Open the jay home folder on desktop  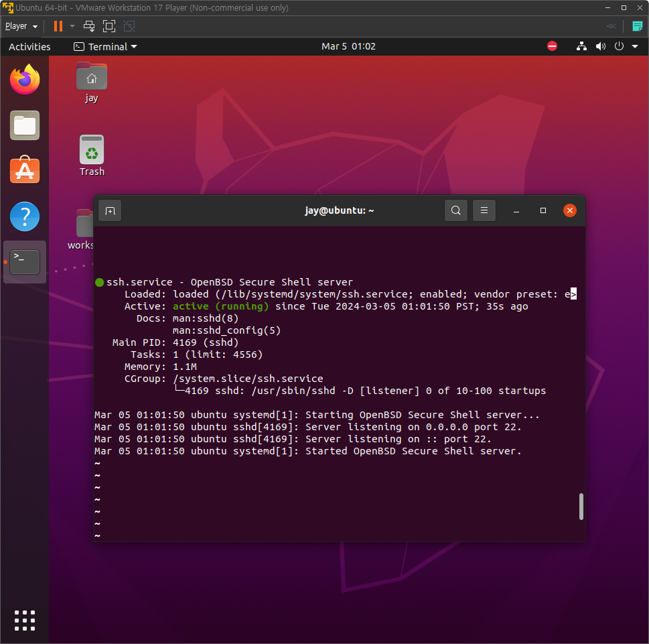pos(92,83)
